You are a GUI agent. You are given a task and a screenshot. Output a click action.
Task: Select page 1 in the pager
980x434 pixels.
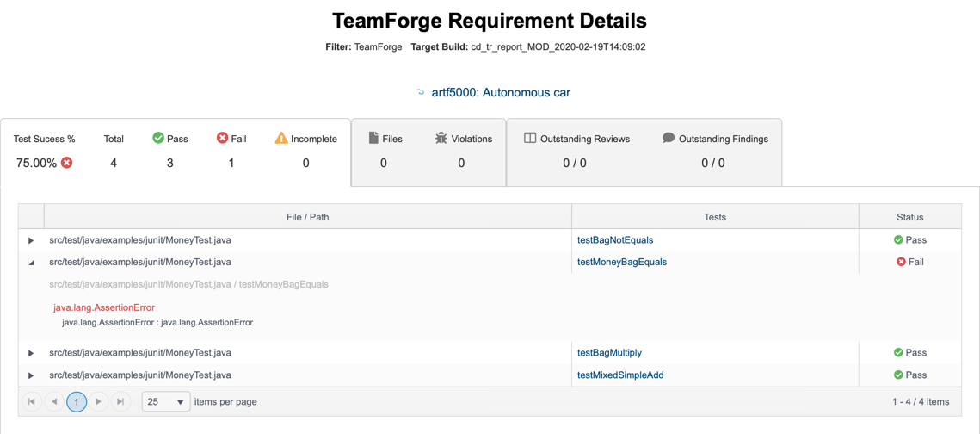point(77,401)
